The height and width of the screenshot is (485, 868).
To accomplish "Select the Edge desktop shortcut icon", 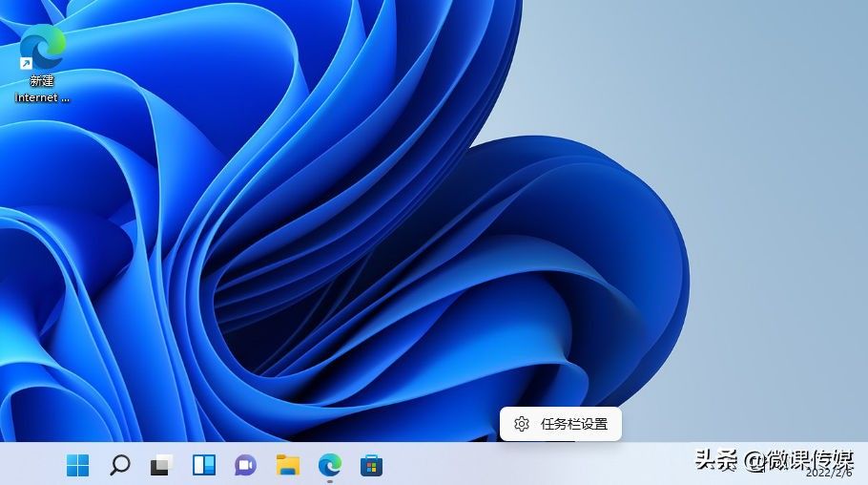I will pyautogui.click(x=42, y=47).
